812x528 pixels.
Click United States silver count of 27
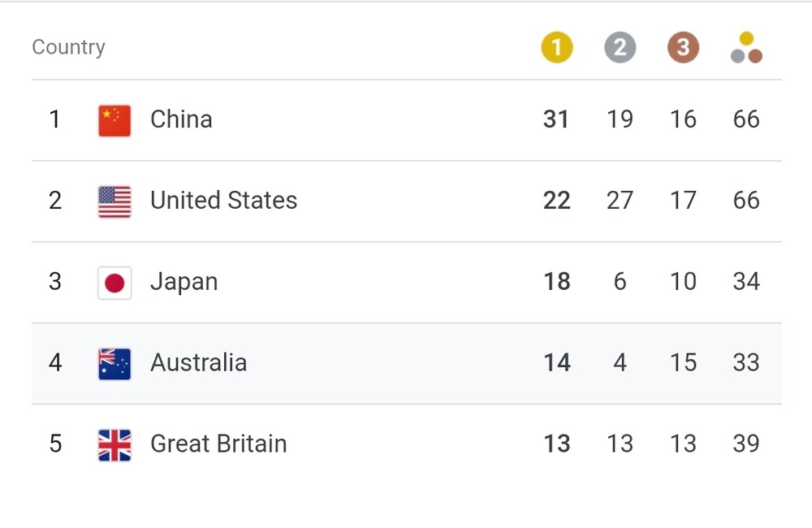tap(620, 201)
